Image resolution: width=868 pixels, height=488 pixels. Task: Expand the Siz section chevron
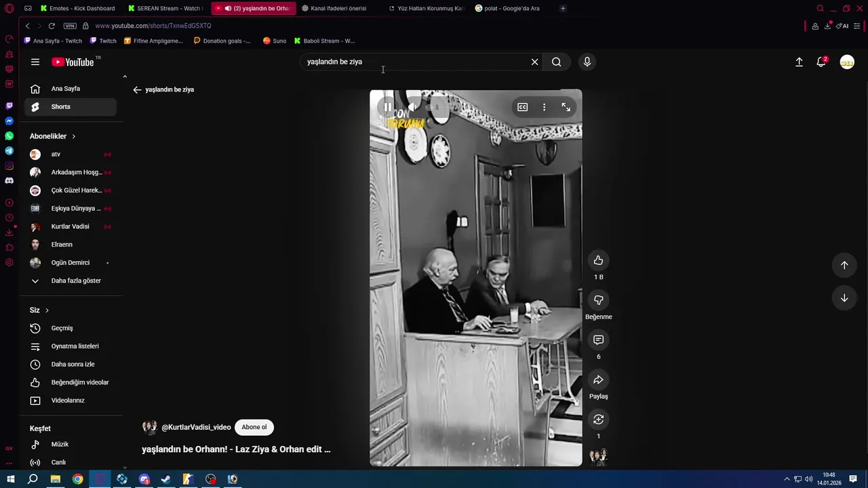pyautogui.click(x=47, y=310)
